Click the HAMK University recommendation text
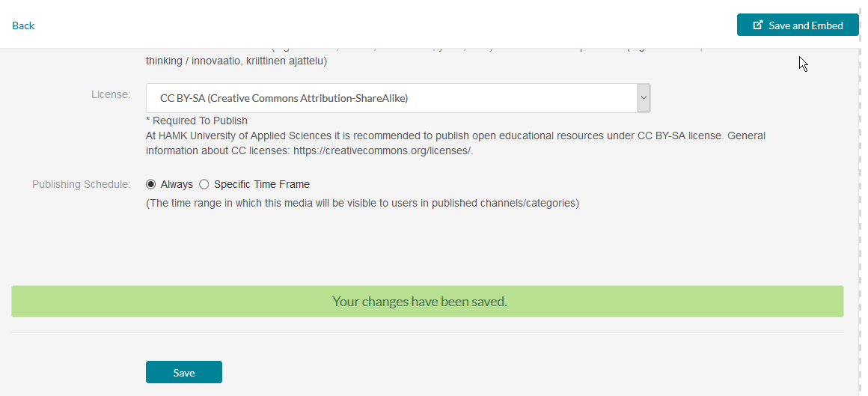The width and height of the screenshot is (868, 396). point(456,143)
